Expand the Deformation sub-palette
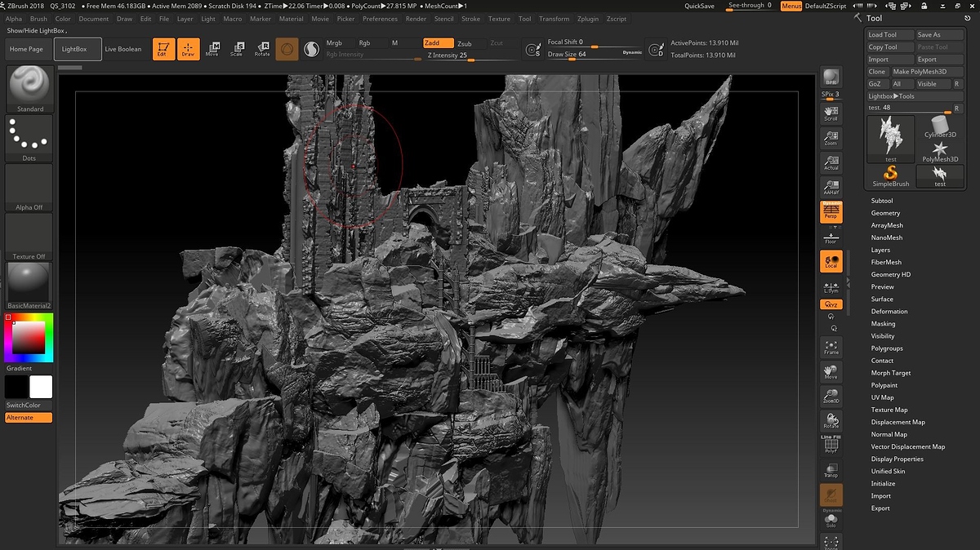Screen dimensions: 980x550 point(889,311)
